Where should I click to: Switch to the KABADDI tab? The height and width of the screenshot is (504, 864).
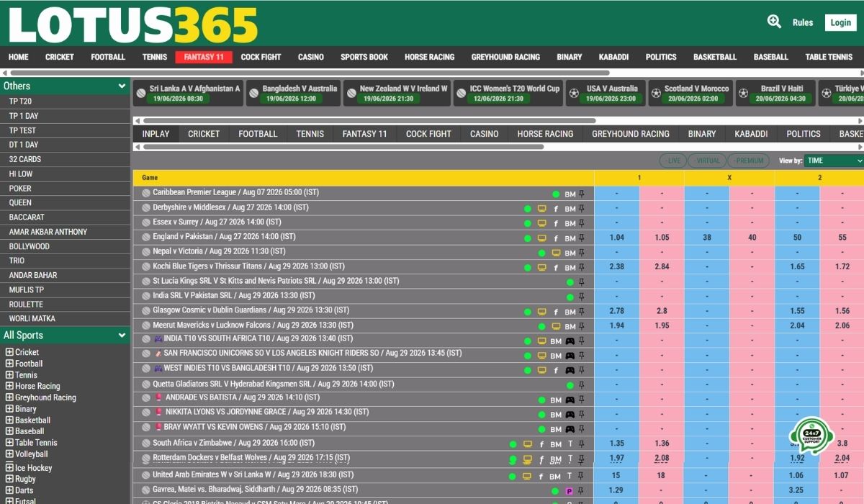751,134
